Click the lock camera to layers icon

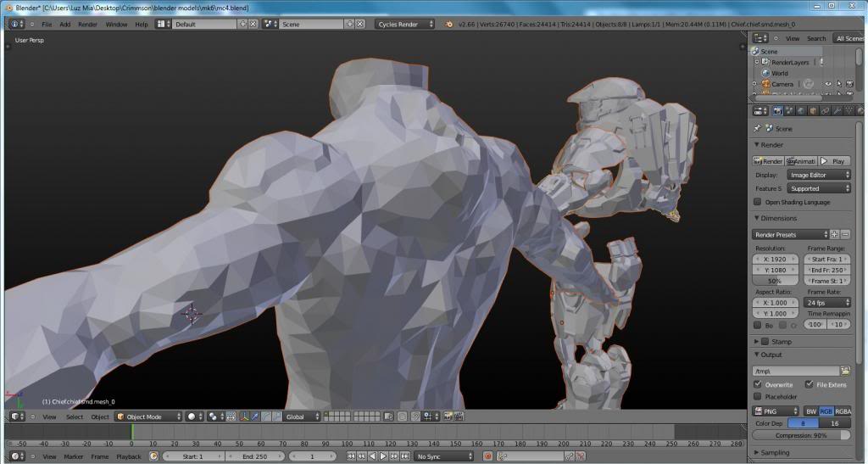[388, 416]
